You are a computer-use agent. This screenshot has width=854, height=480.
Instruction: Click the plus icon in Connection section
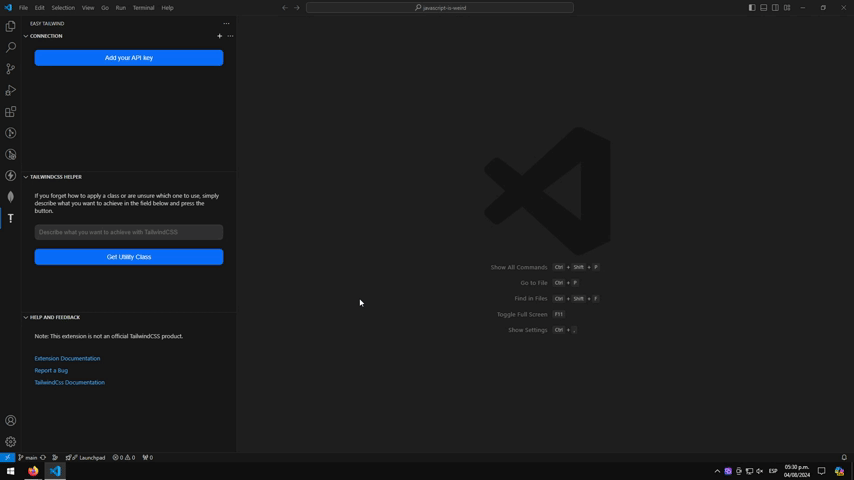219,36
